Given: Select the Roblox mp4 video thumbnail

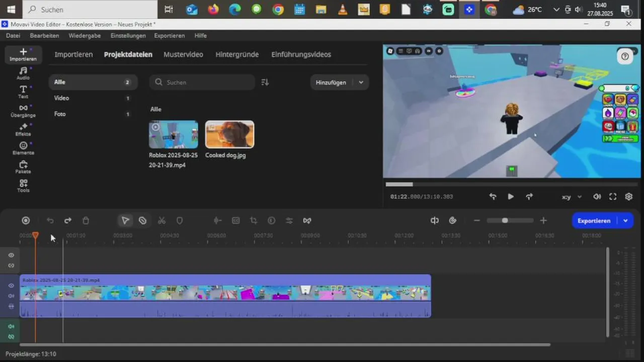Looking at the screenshot, I should 174,134.
